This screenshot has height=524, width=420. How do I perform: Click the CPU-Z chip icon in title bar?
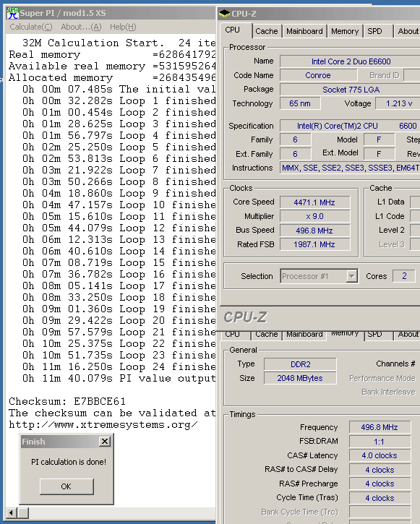coord(224,14)
